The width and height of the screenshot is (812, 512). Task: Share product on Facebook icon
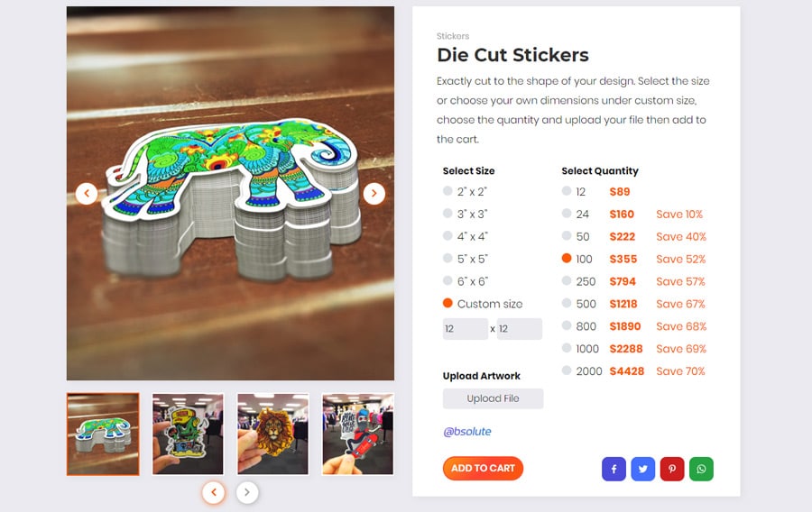(x=614, y=469)
